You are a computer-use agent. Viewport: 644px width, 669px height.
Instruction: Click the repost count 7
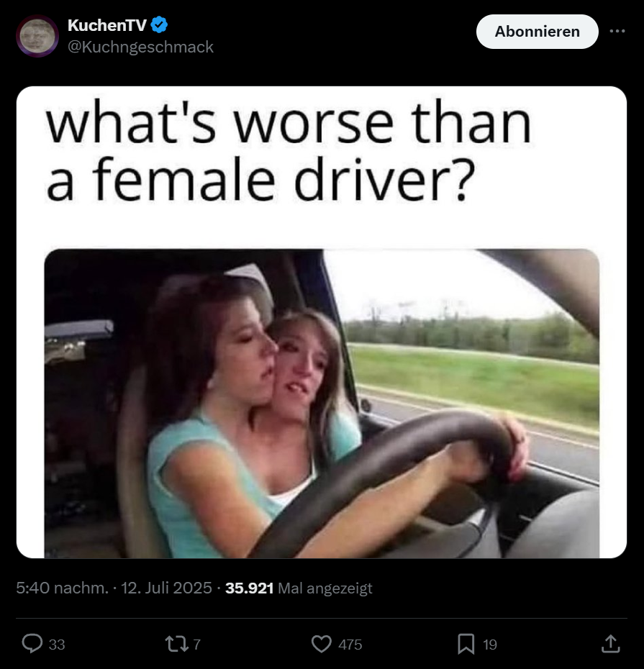pos(196,645)
